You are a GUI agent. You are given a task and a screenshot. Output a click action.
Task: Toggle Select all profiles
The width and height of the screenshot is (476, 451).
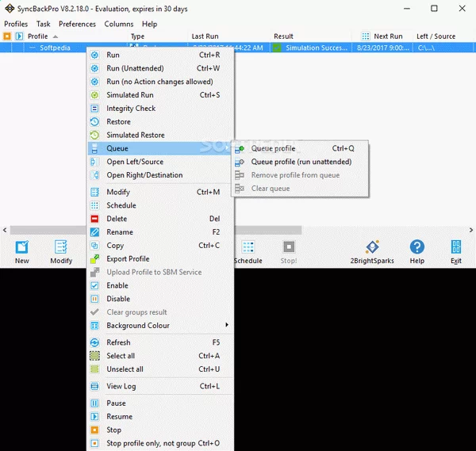[121, 356]
